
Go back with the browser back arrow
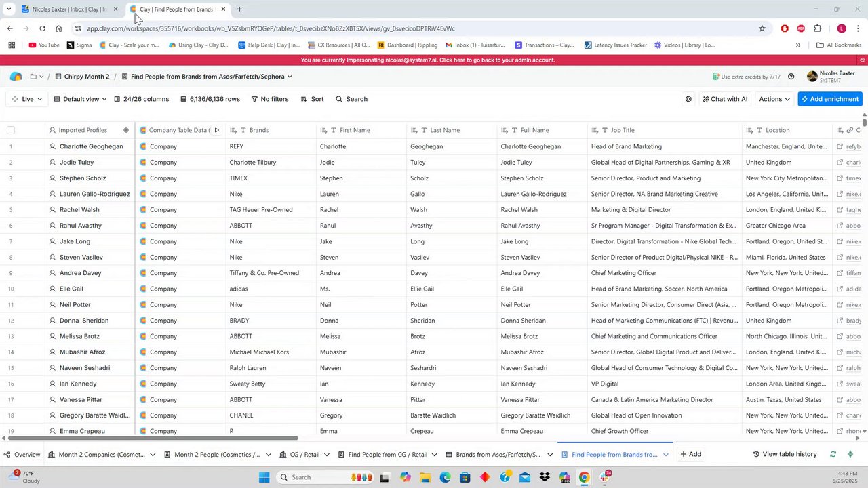pos(9,28)
